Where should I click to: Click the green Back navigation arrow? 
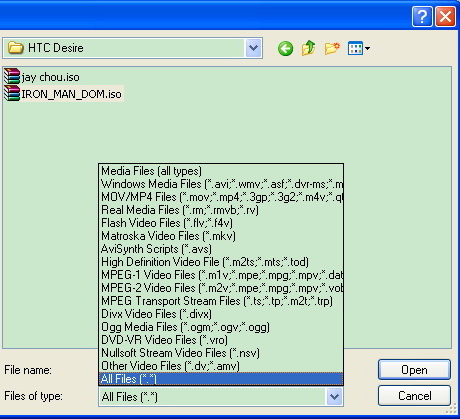point(285,49)
